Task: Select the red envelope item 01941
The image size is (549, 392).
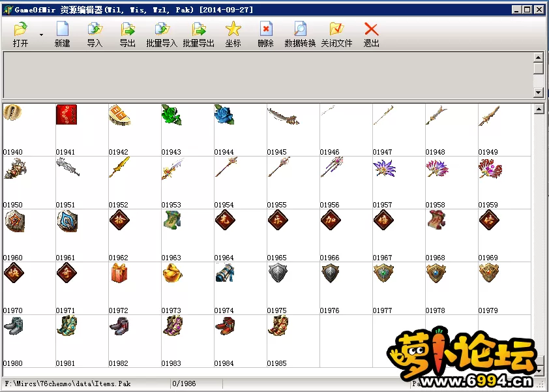Action: (66, 115)
